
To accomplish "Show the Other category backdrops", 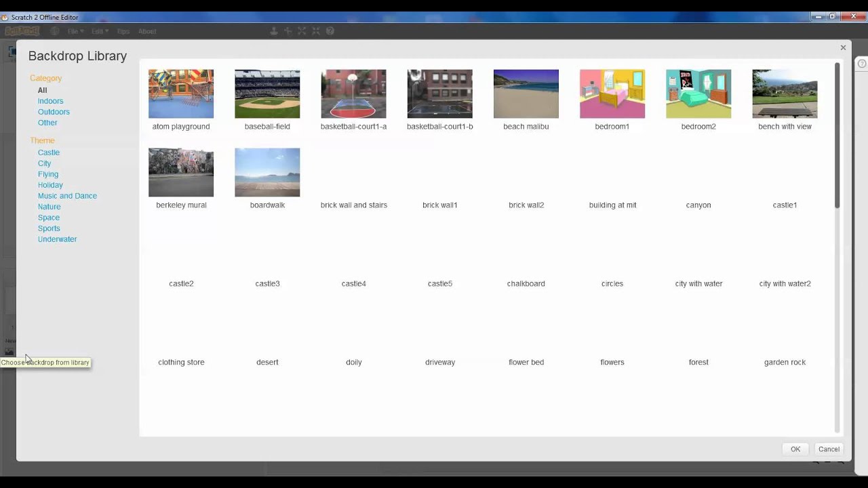I will [x=47, y=123].
